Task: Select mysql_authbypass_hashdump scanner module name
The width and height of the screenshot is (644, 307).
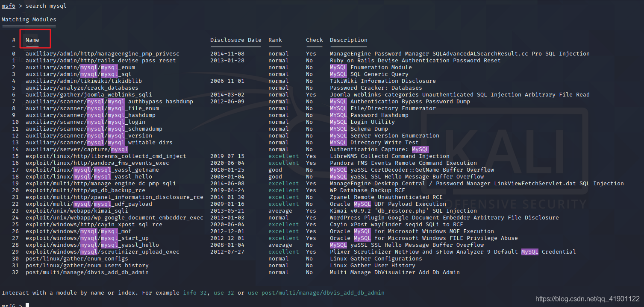Action: pos(109,102)
